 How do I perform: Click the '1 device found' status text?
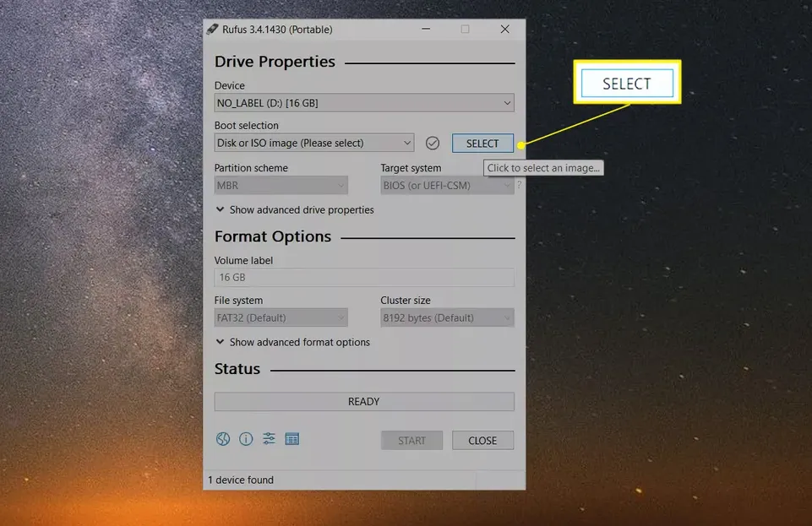point(241,480)
